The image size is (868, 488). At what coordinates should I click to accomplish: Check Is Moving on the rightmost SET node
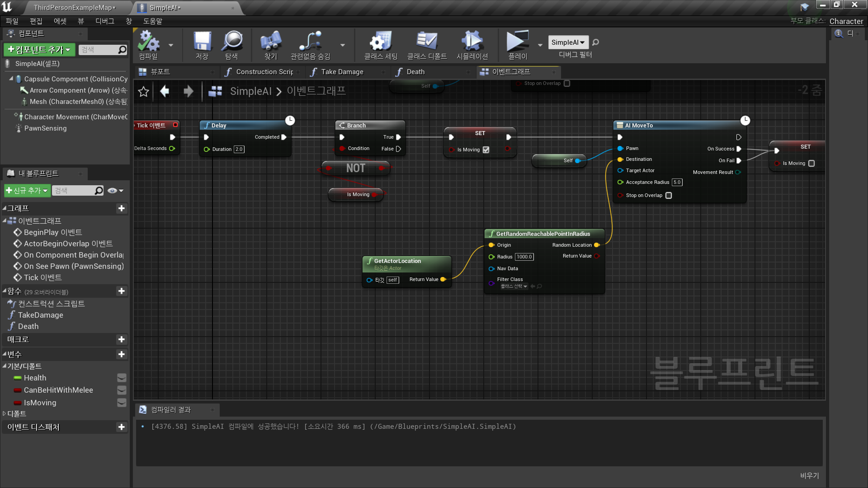point(811,163)
